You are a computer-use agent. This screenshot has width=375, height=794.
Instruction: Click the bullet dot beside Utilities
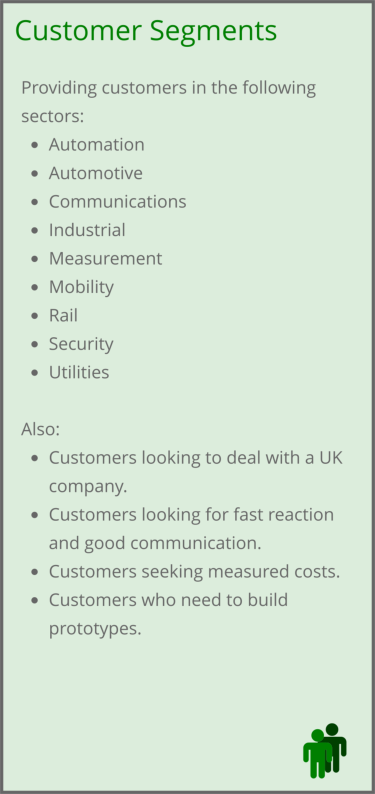[x=34, y=373]
